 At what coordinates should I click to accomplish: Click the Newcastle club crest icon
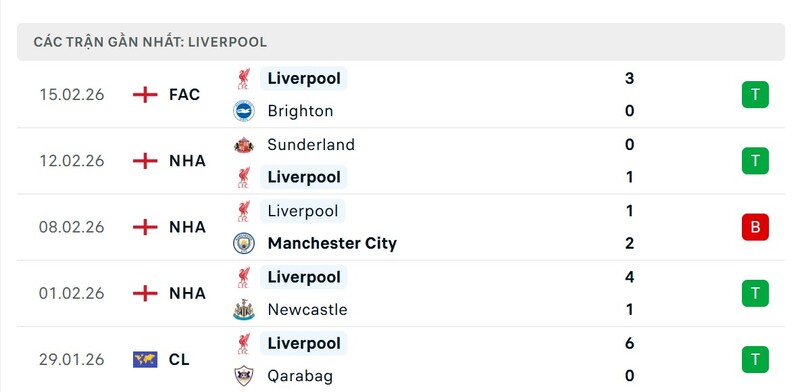tap(244, 310)
